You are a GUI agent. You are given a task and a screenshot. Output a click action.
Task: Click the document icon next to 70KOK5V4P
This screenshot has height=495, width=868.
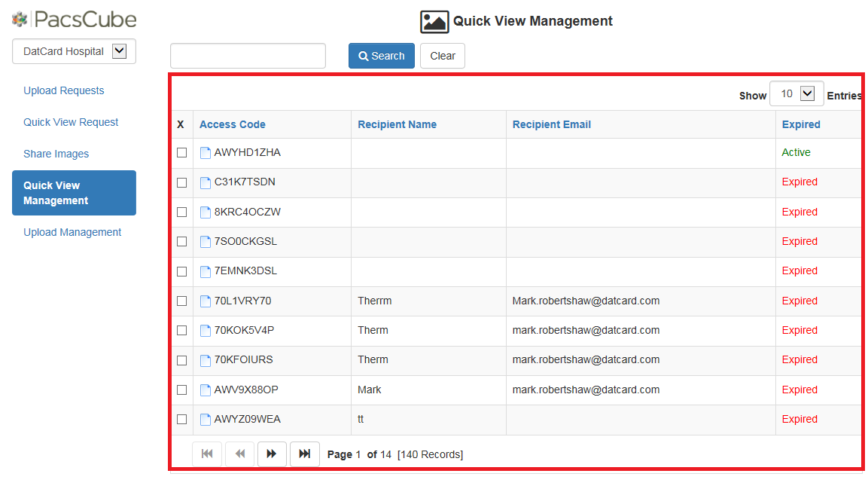(x=206, y=330)
